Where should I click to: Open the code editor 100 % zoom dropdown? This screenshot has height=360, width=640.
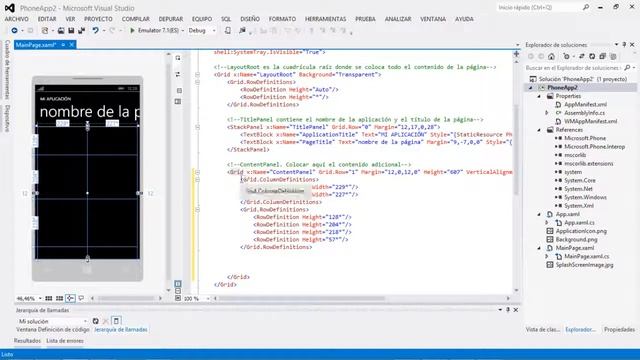208,298
